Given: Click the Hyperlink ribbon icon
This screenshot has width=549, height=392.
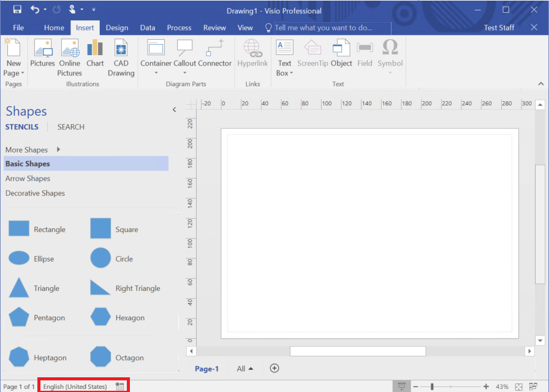Looking at the screenshot, I should (252, 53).
